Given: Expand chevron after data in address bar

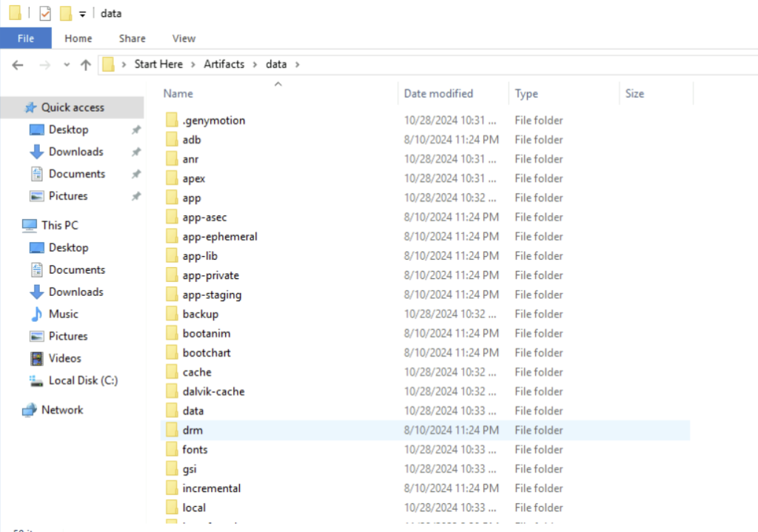Looking at the screenshot, I should pyautogui.click(x=297, y=64).
